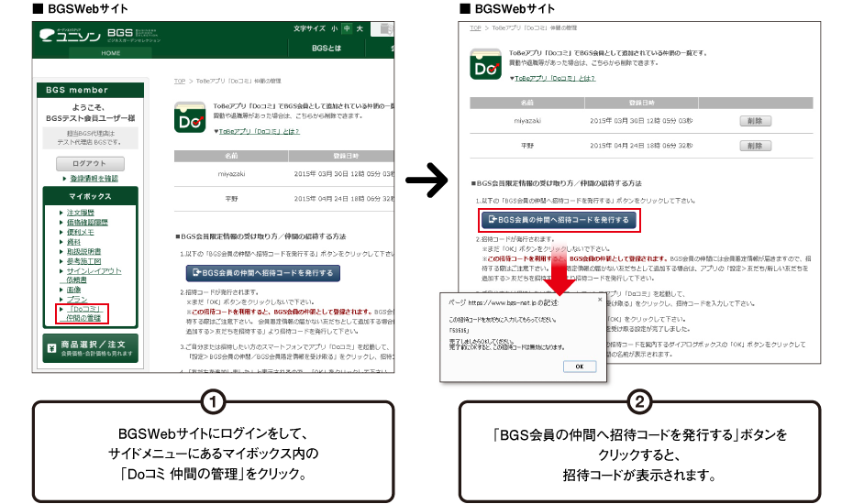Click the invitation code 「53515」 text in the dialog

click(x=459, y=331)
